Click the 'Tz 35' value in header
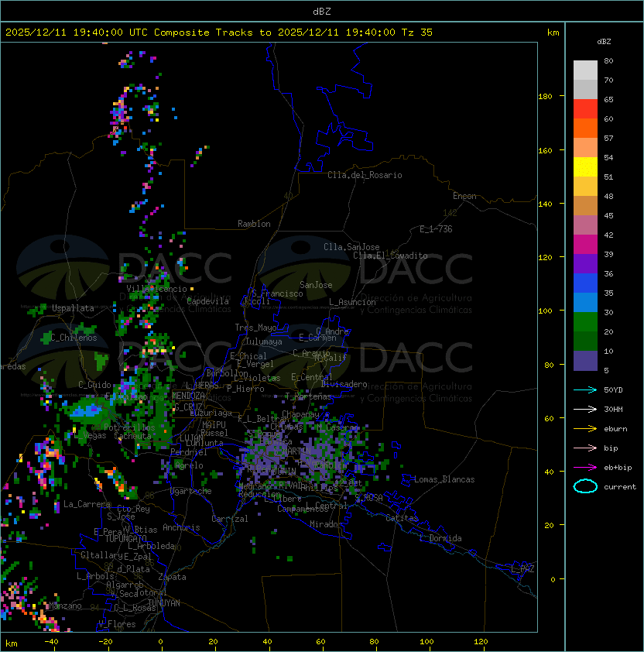644x652 pixels. tap(417, 33)
